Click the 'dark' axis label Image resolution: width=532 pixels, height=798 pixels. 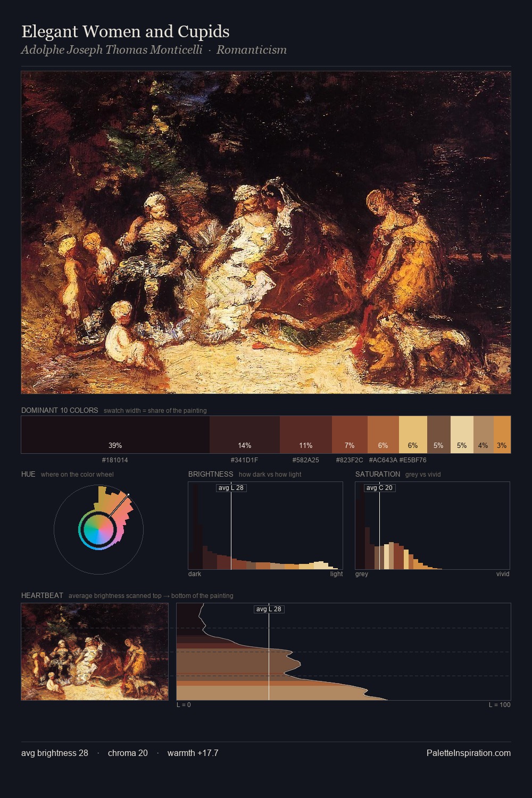tap(195, 574)
